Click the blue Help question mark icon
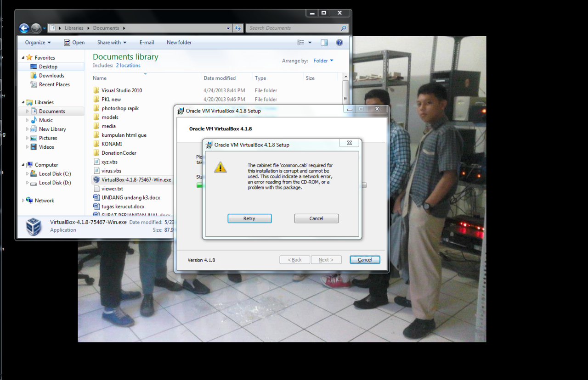Screen dimensions: 588x380 coord(339,42)
